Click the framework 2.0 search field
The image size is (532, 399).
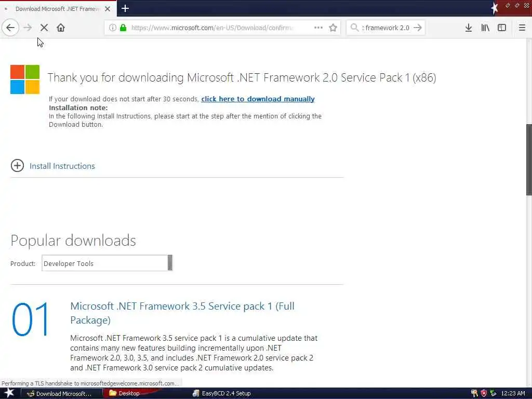(385, 28)
